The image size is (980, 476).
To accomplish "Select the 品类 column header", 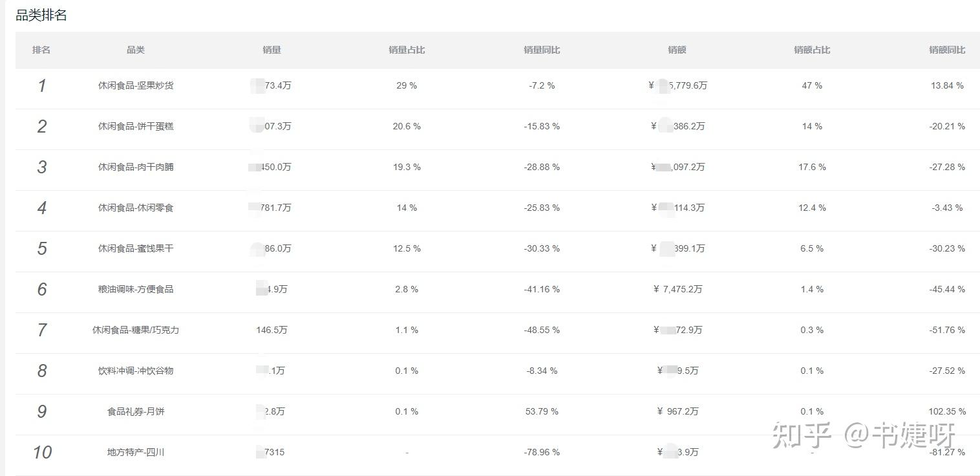I will pyautogui.click(x=136, y=50).
